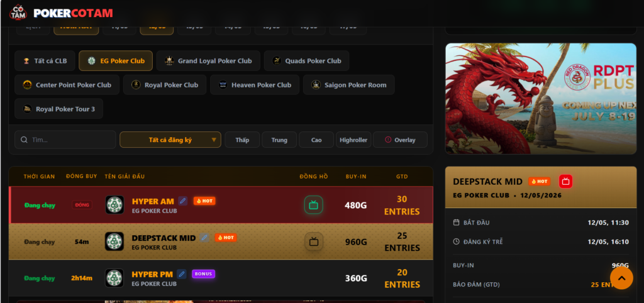The width and height of the screenshot is (644, 303).
Task: Click the BẢO ĐẢM (GTD) label
Action: (x=477, y=285)
